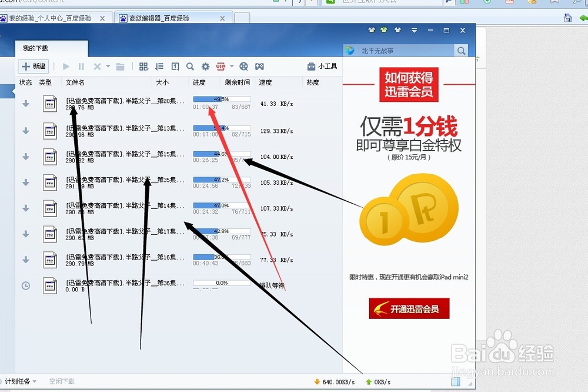Open film reel video icon
Screen dimensions: 588x392
click(x=244, y=67)
